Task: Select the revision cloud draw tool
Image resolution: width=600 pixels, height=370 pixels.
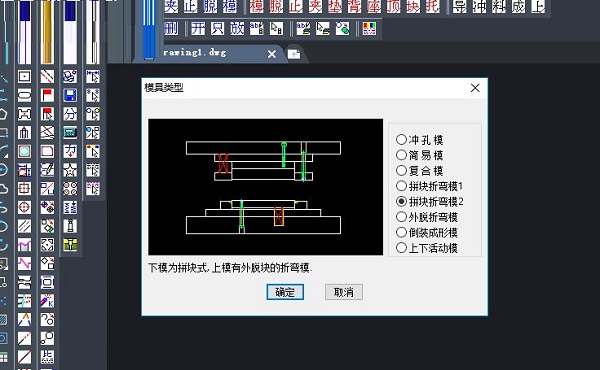Action: click(x=3, y=189)
